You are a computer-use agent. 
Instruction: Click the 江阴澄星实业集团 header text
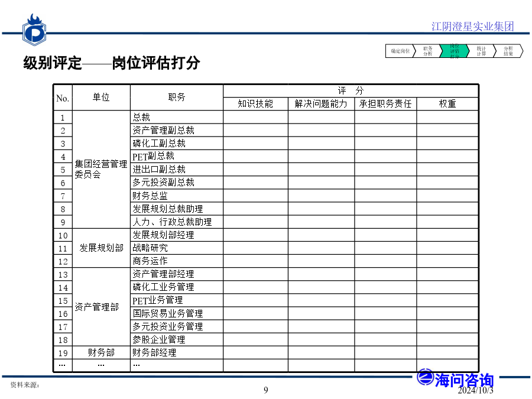click(x=472, y=27)
